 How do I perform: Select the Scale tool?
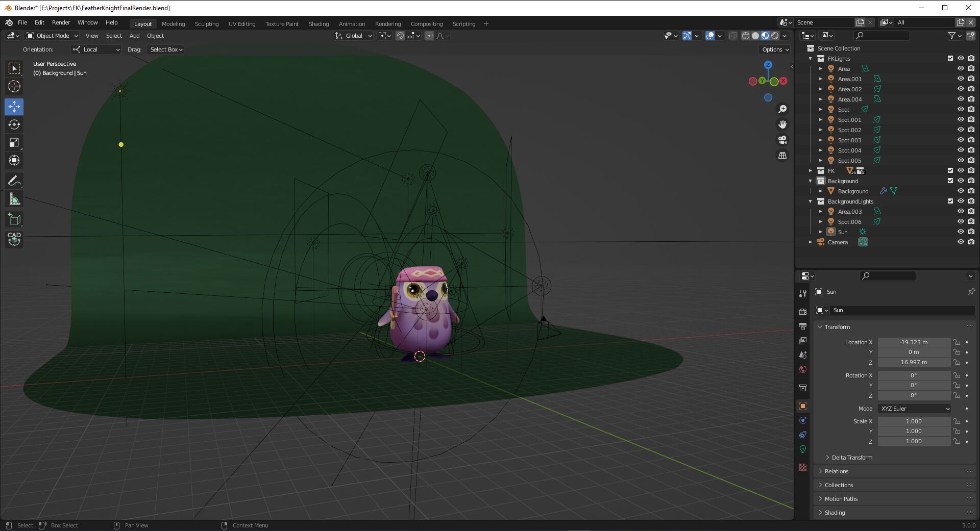click(x=14, y=143)
